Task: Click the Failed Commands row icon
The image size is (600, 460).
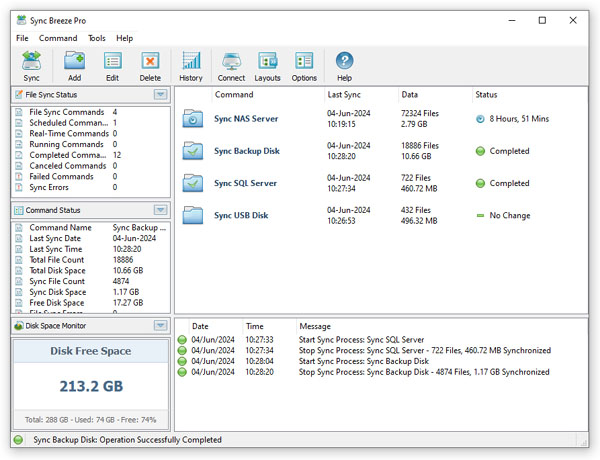Action: pos(19,176)
